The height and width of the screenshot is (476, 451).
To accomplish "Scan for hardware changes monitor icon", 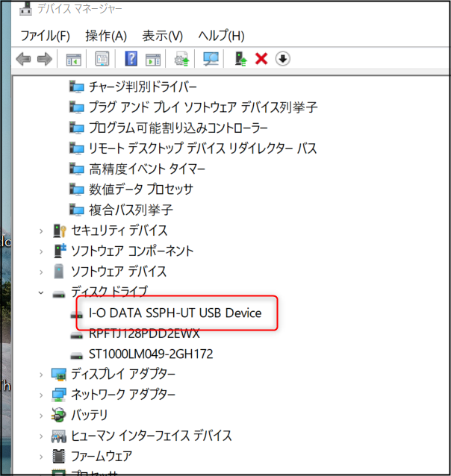I will pos(211,59).
